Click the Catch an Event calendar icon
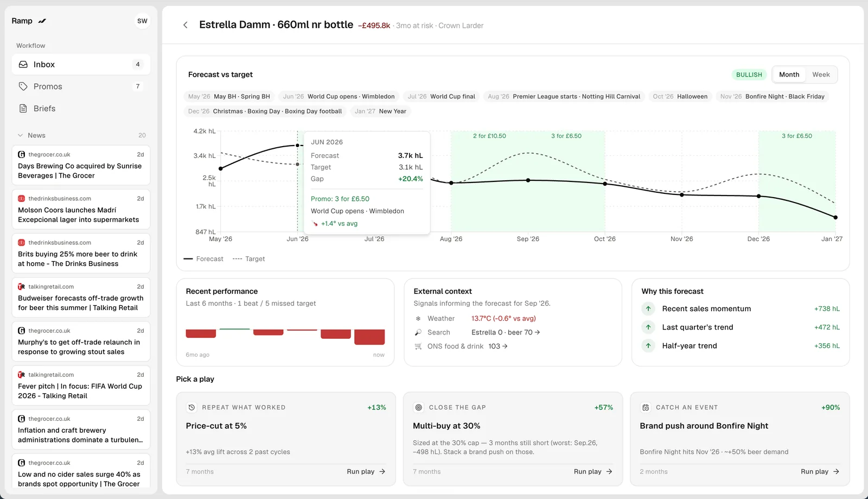The height and width of the screenshot is (499, 868). (646, 408)
